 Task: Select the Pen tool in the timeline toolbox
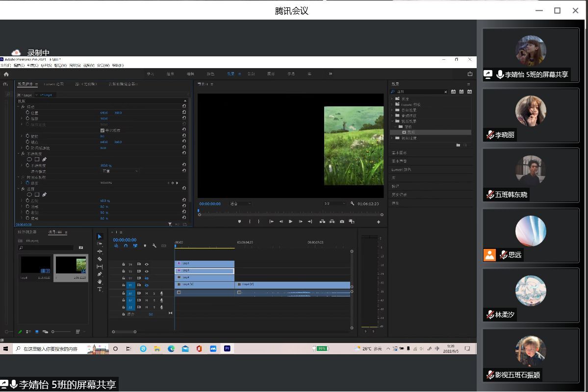point(100,274)
